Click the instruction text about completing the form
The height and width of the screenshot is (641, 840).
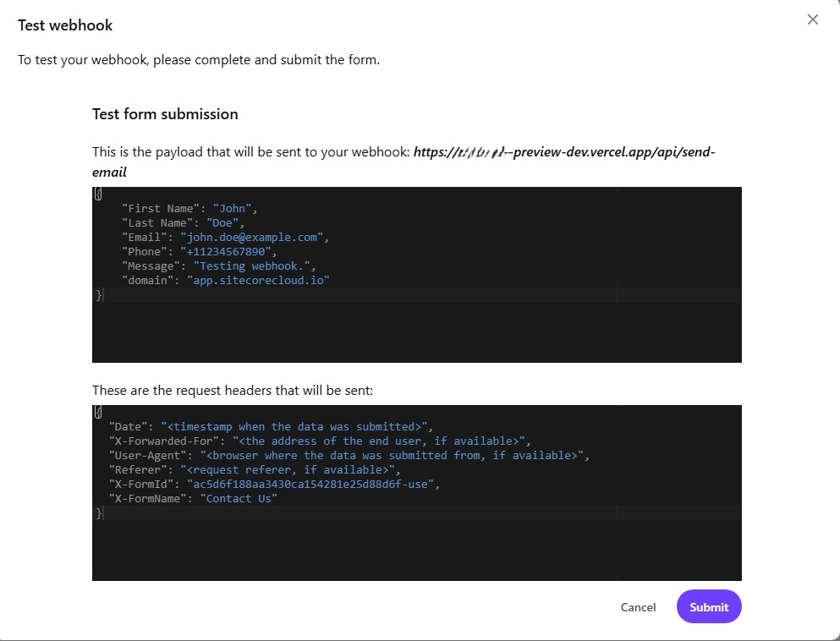(199, 59)
